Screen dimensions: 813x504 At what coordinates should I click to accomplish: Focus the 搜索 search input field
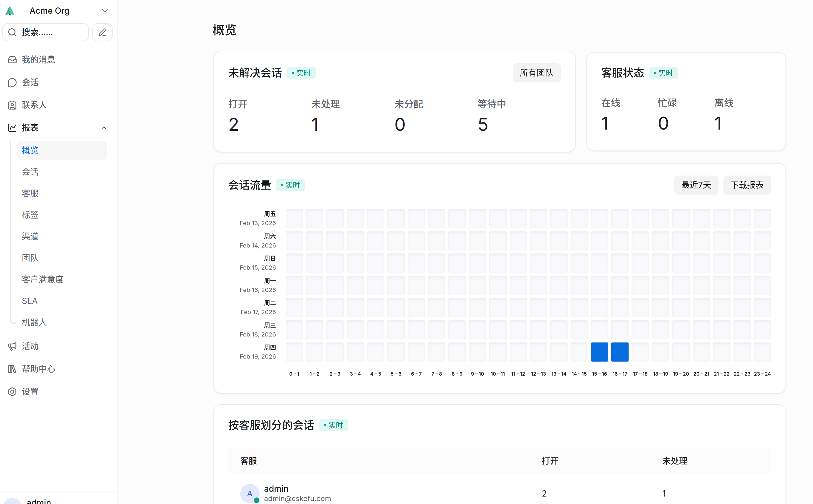[50, 32]
